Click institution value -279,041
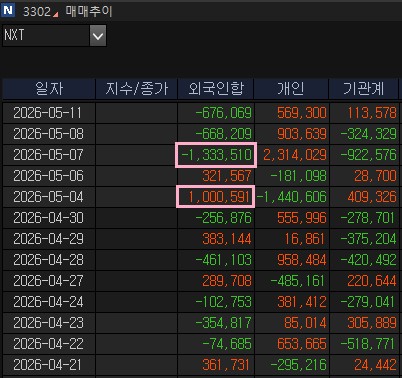 (x=368, y=302)
